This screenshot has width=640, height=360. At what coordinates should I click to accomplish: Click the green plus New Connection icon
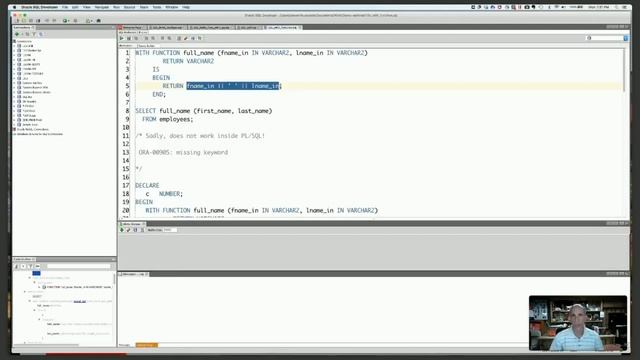17,34
